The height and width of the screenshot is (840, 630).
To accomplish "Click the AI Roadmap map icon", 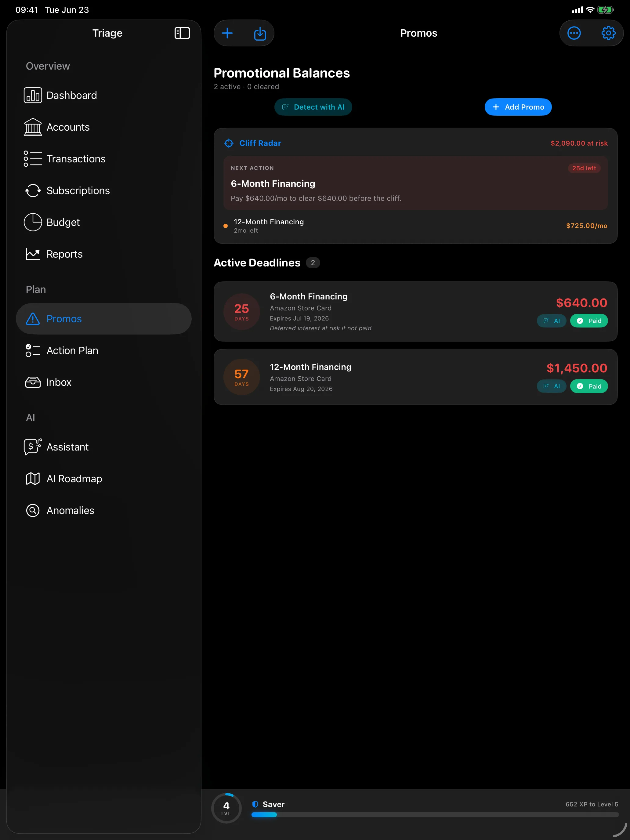I will (33, 479).
